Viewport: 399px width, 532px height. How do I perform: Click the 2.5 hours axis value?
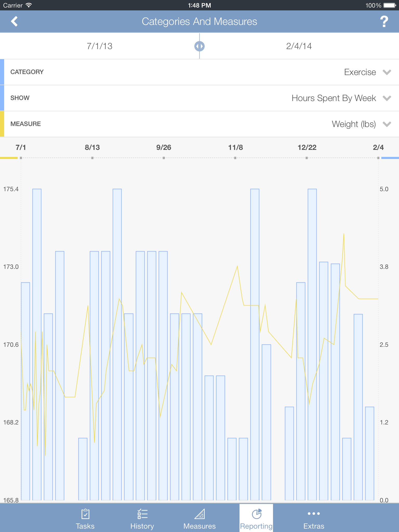[x=384, y=345]
